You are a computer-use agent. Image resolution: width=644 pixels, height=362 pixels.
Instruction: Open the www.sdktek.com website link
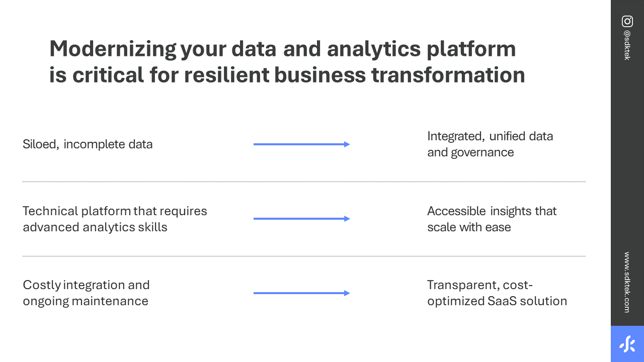[627, 282]
